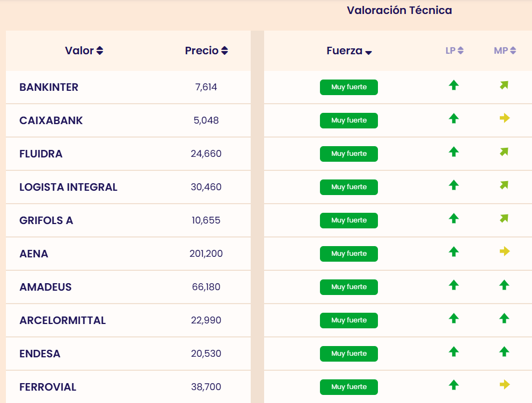Click Logista Integral's diagonal medium-term arrow
532x403 pixels.
click(x=504, y=185)
